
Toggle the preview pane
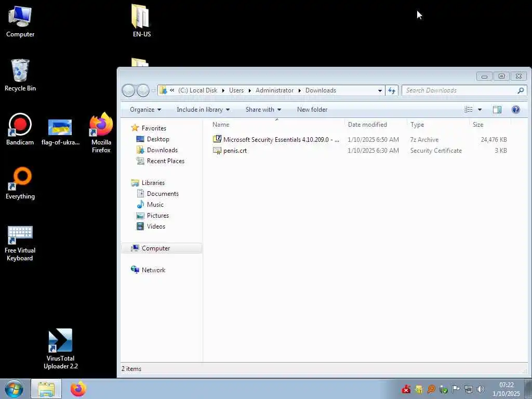pyautogui.click(x=497, y=109)
